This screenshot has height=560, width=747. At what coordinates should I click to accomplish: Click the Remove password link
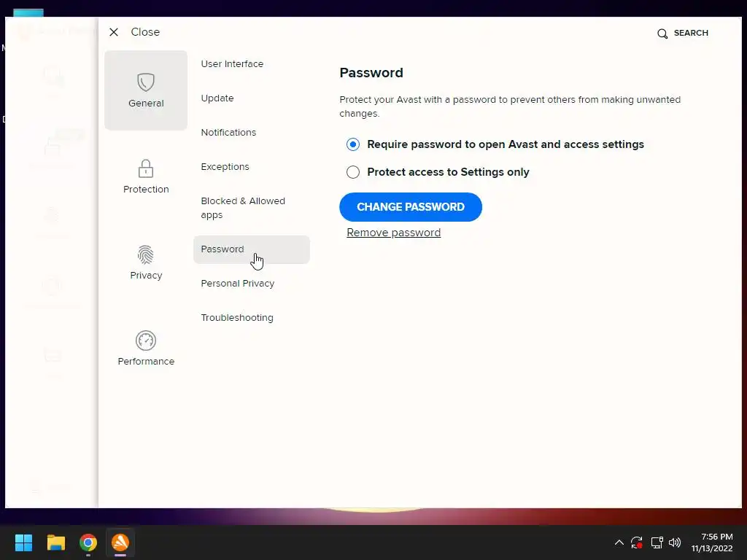tap(393, 233)
